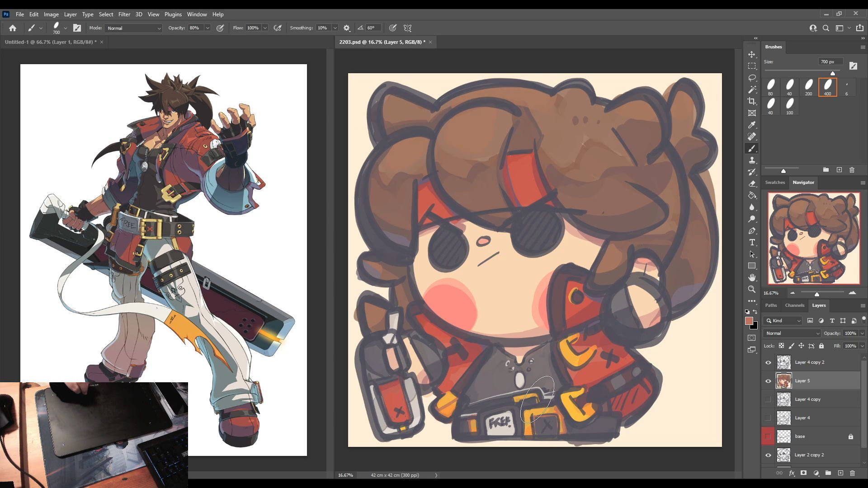This screenshot has height=488, width=868.
Task: Select the Horizontal Type tool
Action: tap(752, 242)
